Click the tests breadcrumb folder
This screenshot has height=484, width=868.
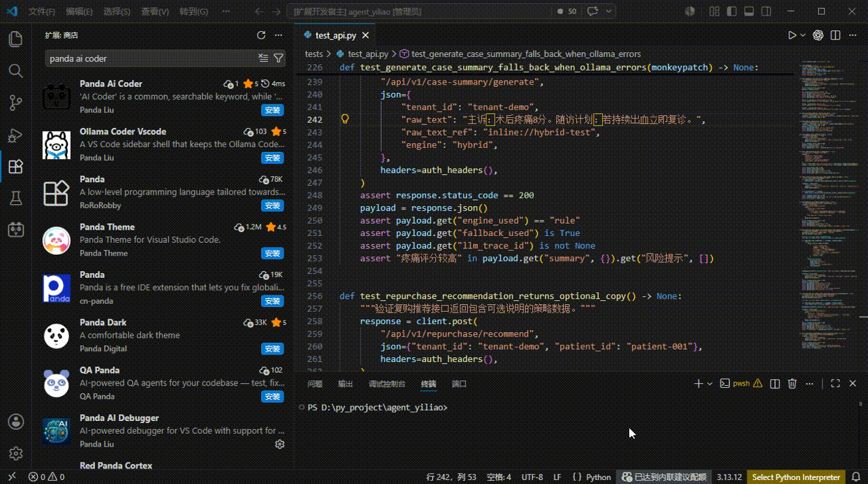click(x=314, y=54)
